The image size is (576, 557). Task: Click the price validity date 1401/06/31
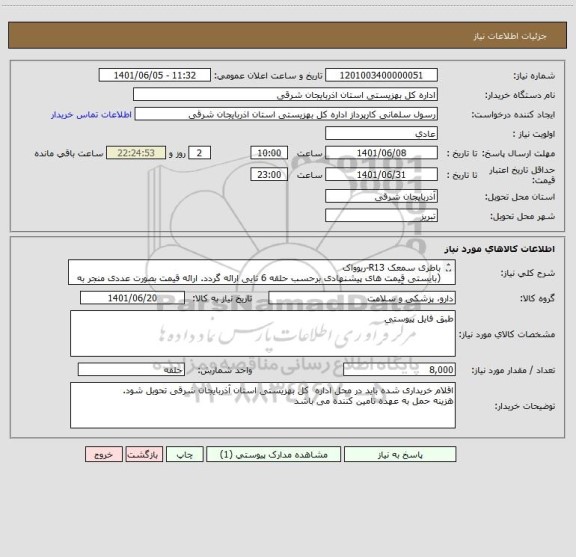click(381, 175)
